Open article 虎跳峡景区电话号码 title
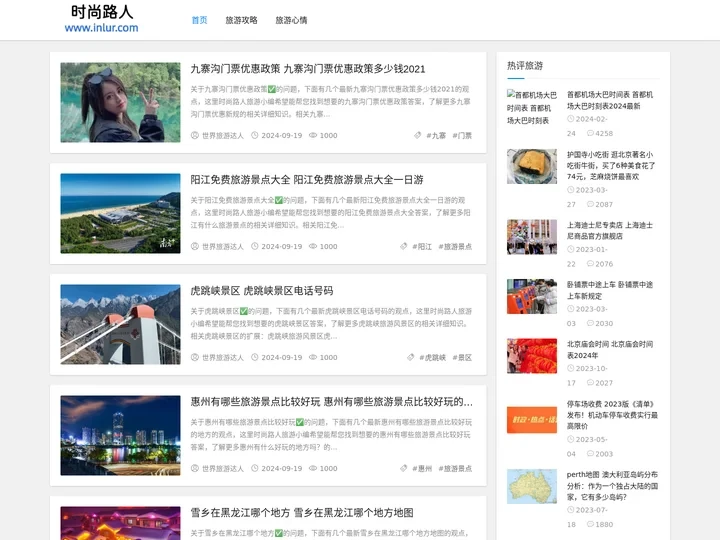Image resolution: width=720 pixels, height=540 pixels. point(262,291)
